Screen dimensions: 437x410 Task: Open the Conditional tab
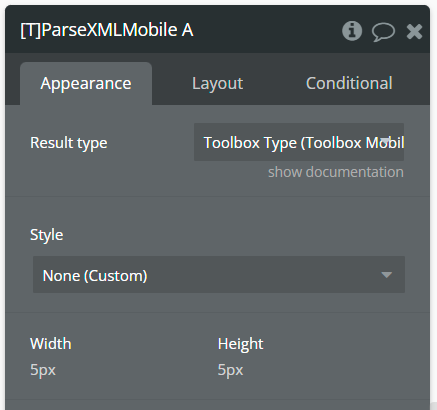click(x=349, y=83)
